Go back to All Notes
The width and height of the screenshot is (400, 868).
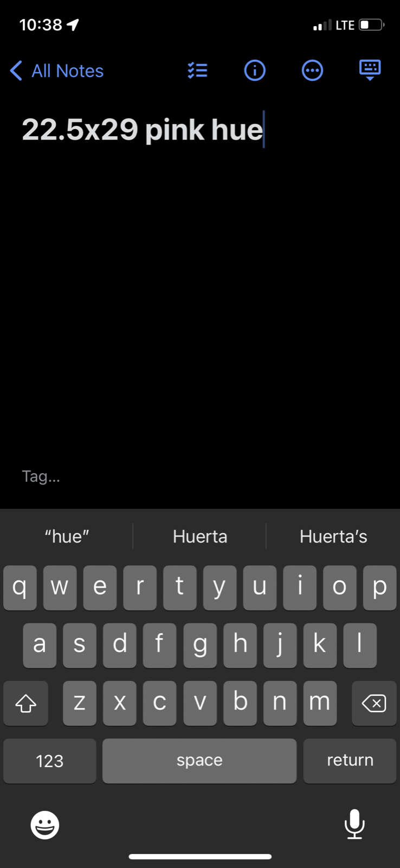coord(57,71)
